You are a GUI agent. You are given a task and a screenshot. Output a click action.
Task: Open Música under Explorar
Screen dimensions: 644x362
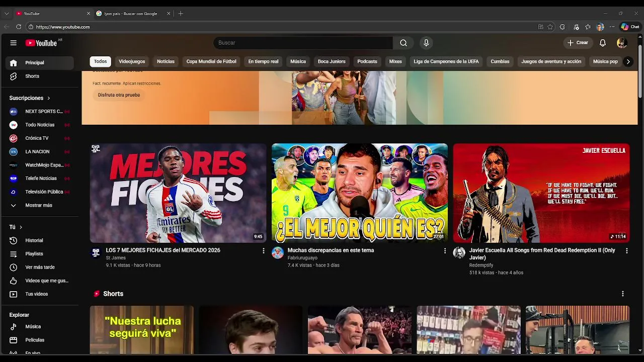coord(40,327)
